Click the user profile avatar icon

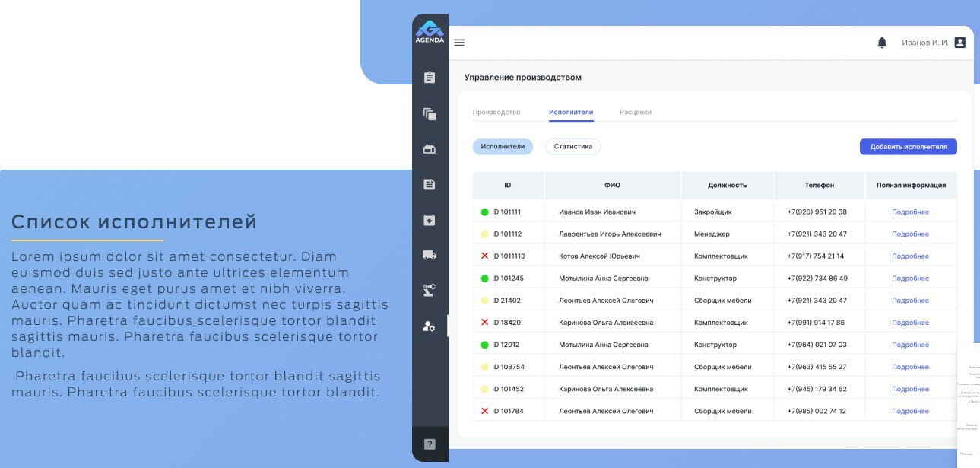(x=959, y=43)
